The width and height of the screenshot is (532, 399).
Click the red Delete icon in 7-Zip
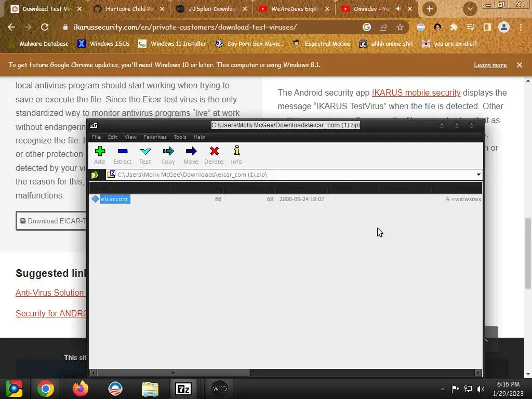tap(214, 155)
